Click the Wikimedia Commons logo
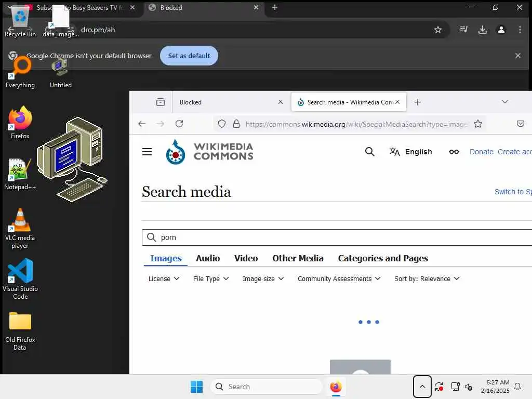This screenshot has width=532, height=399. point(209,152)
